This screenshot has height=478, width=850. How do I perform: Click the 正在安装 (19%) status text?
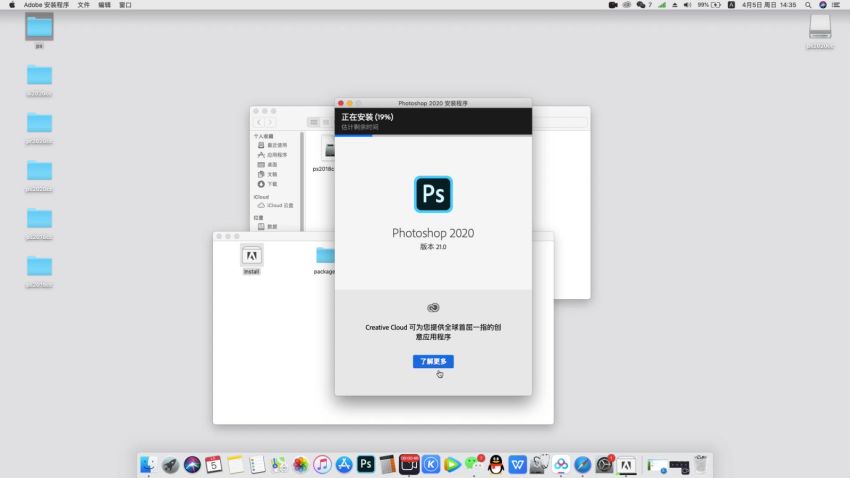click(368, 117)
